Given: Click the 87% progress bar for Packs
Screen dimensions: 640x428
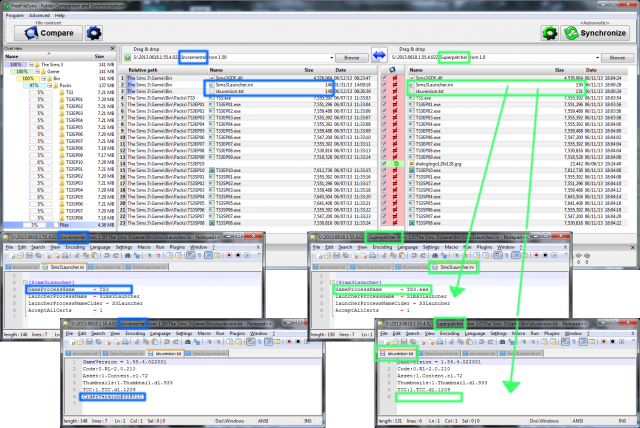Looking at the screenshot, I should (x=35, y=86).
